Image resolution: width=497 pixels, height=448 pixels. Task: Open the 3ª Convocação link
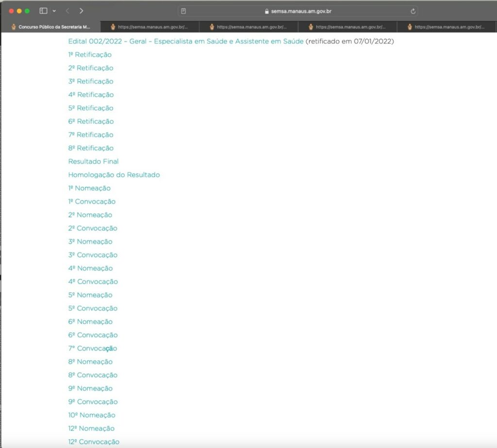point(93,255)
